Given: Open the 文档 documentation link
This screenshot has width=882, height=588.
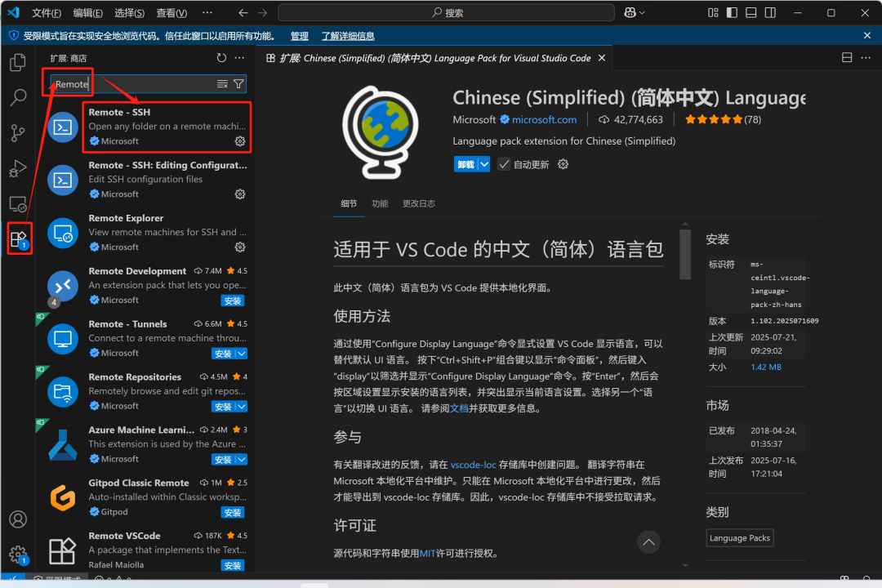Looking at the screenshot, I should pyautogui.click(x=459, y=408).
